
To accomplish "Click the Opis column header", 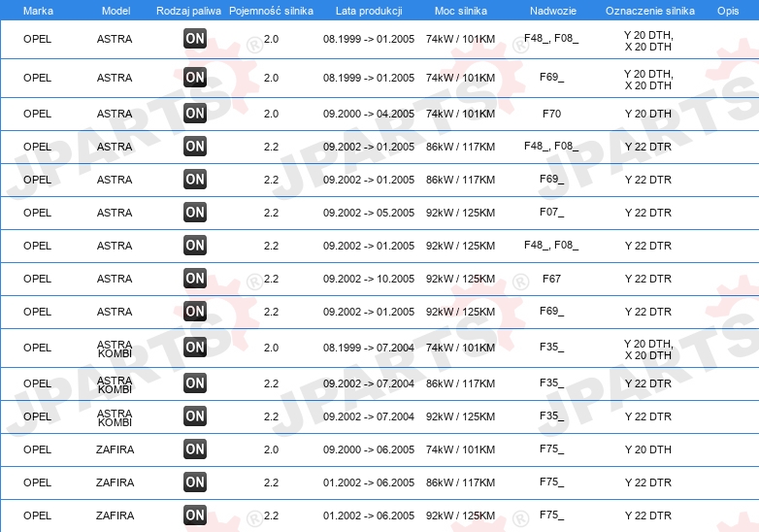I will click(x=728, y=11).
